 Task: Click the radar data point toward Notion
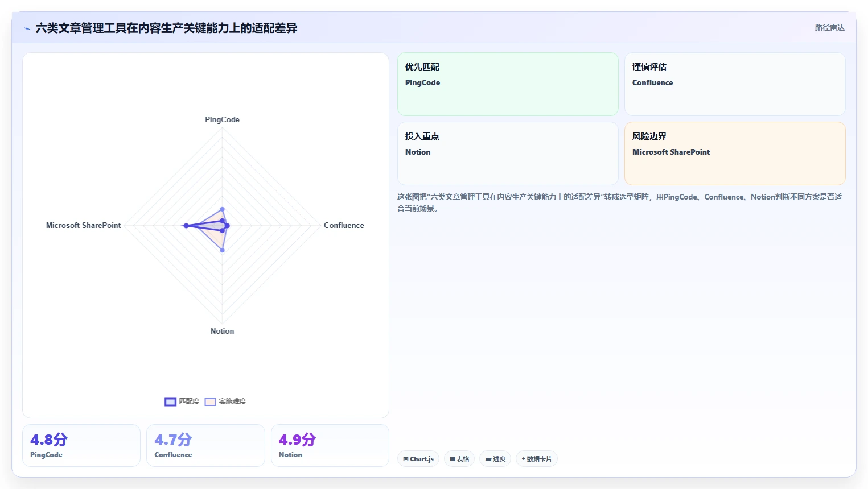point(222,250)
